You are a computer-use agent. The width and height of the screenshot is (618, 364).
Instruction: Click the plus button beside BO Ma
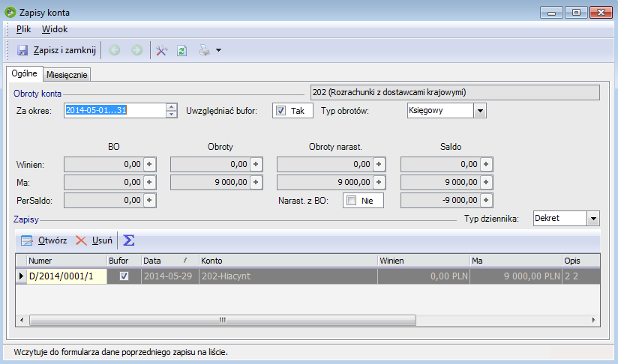click(149, 182)
